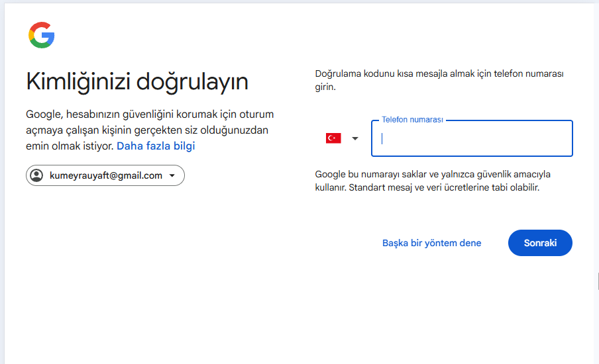Click text beginning 'Doğrulama kodunu kısa mesajla'
The image size is (599, 364).
[439, 80]
